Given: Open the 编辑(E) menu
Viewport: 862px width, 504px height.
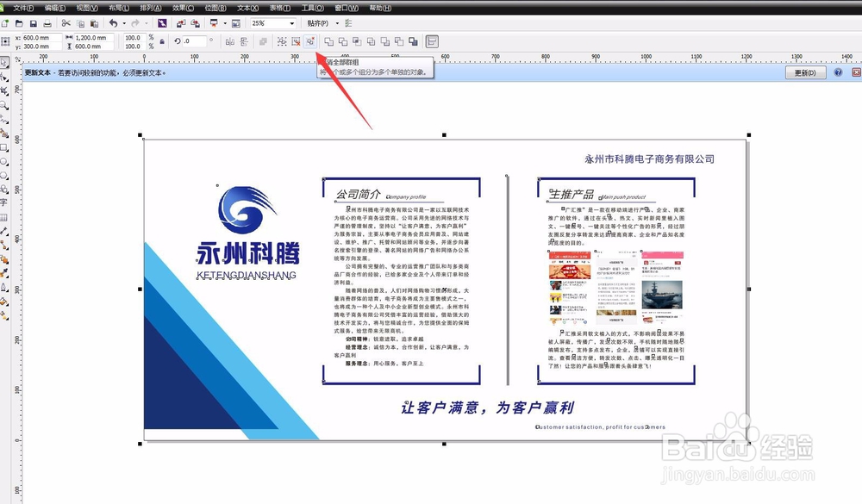Looking at the screenshot, I should point(55,8).
